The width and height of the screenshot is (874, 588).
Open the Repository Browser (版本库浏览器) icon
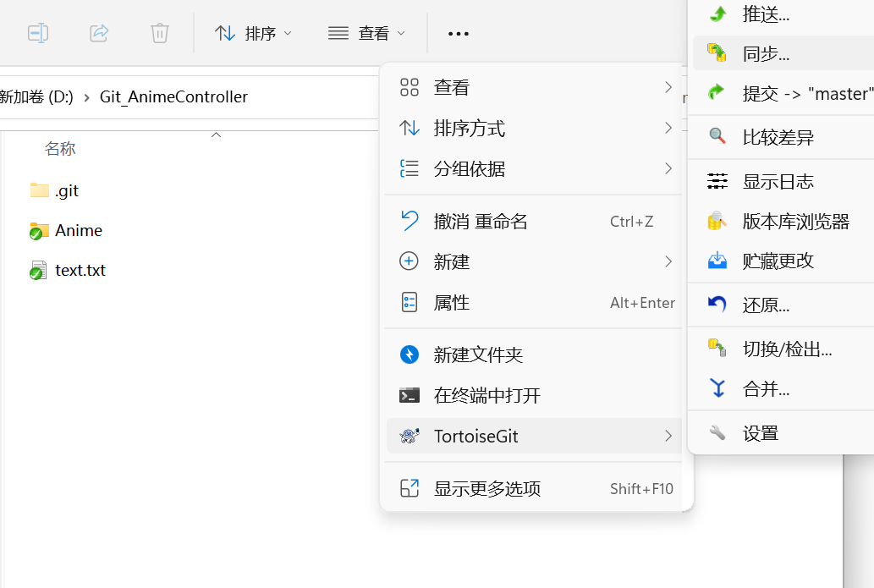[717, 222]
